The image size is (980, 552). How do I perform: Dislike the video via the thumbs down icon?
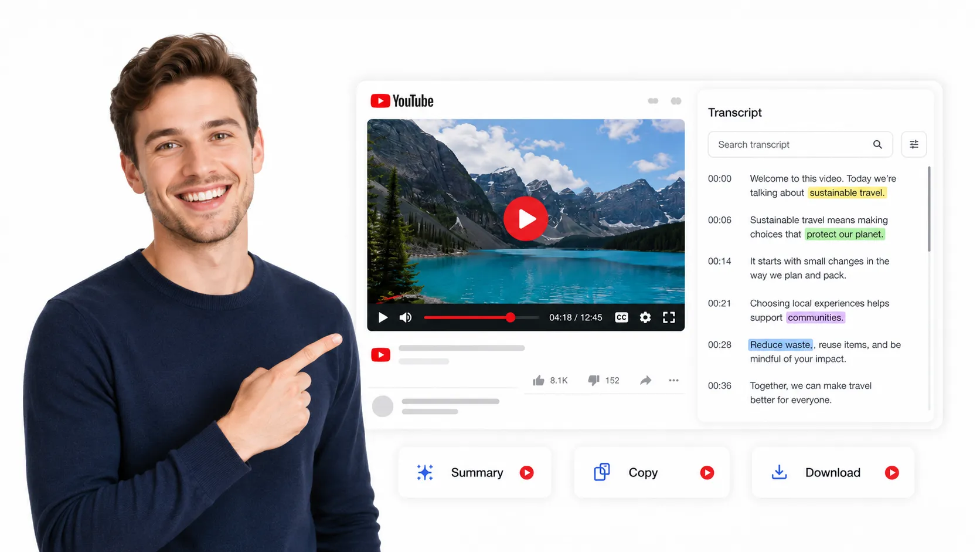tap(593, 380)
